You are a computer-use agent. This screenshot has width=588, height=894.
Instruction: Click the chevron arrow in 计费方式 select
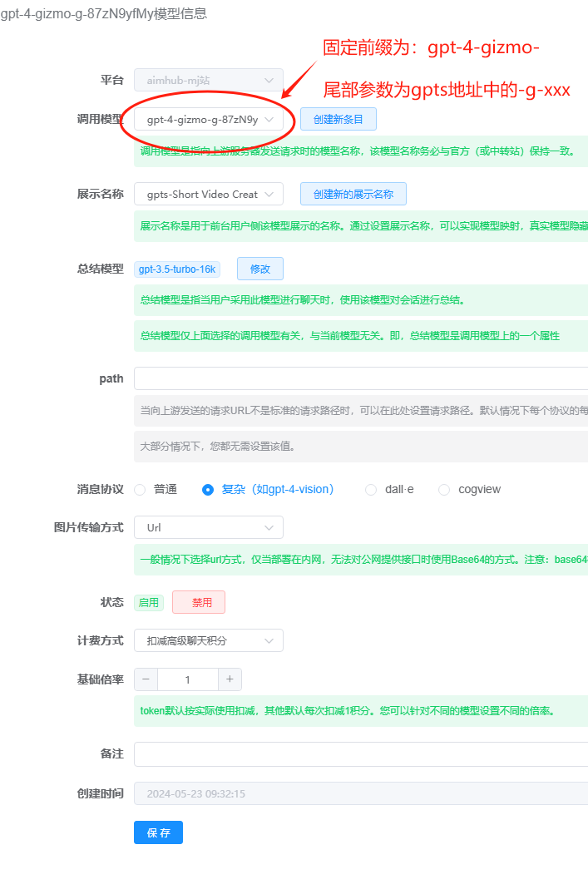click(x=269, y=641)
